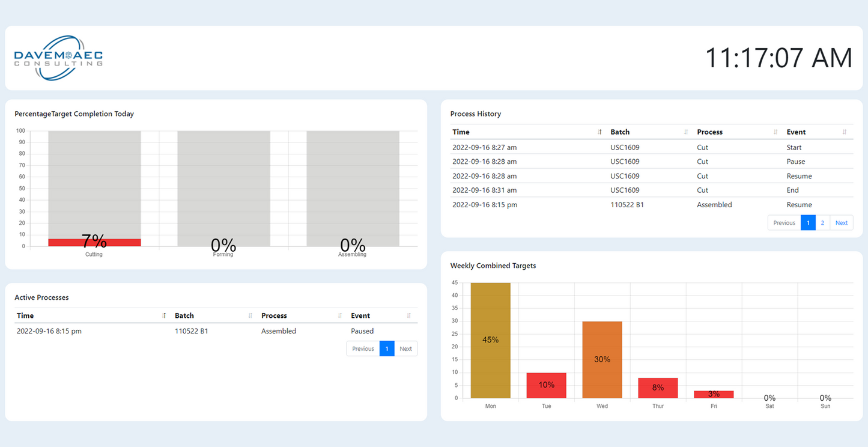Click Monday's 45% bar in Weekly Combined Targets
Viewport: 868px width, 447px height.
coord(490,339)
